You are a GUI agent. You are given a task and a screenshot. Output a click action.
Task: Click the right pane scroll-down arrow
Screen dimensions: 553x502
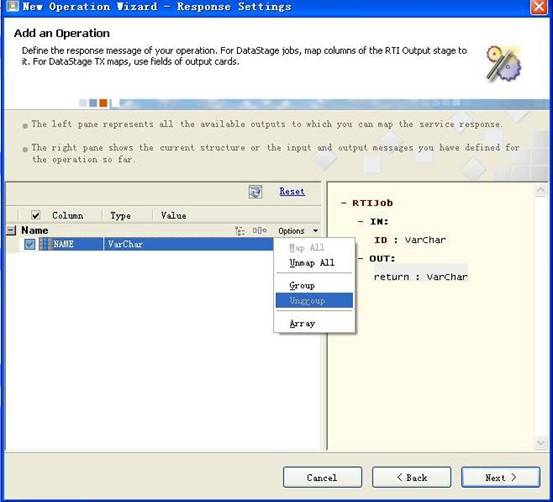541,443
